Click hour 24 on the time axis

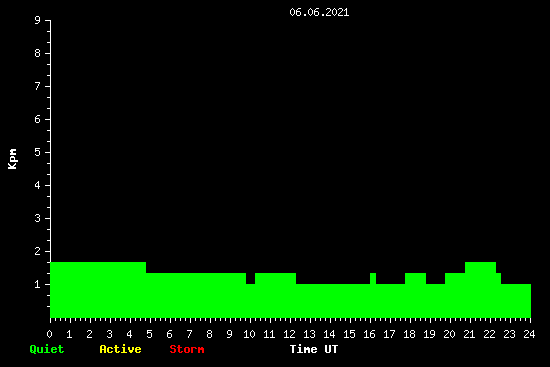[529, 334]
